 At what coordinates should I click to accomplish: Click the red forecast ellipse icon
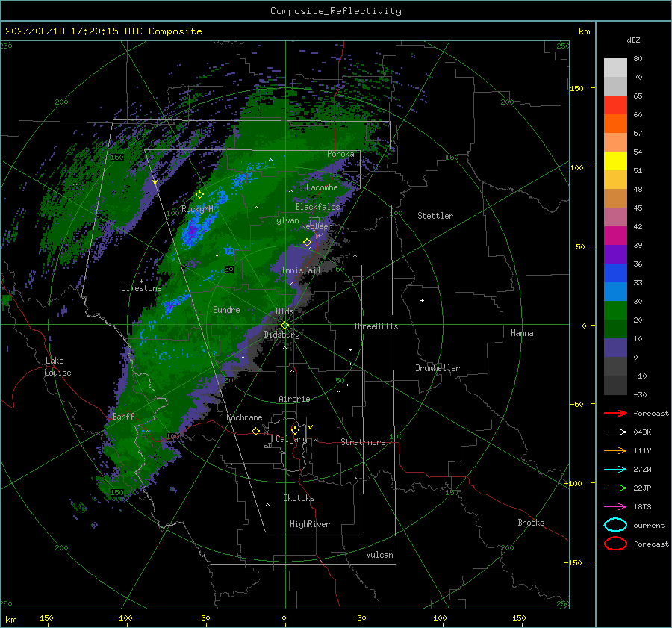click(615, 544)
